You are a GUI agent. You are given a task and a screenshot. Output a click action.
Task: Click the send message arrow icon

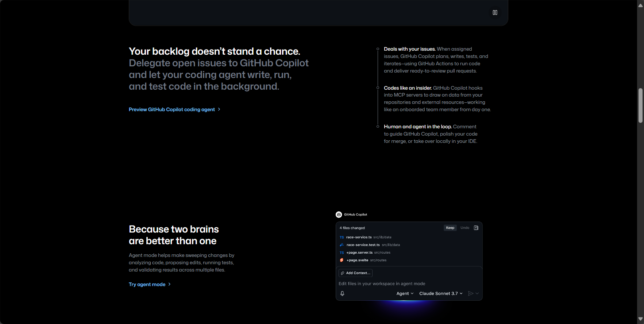tap(470, 293)
